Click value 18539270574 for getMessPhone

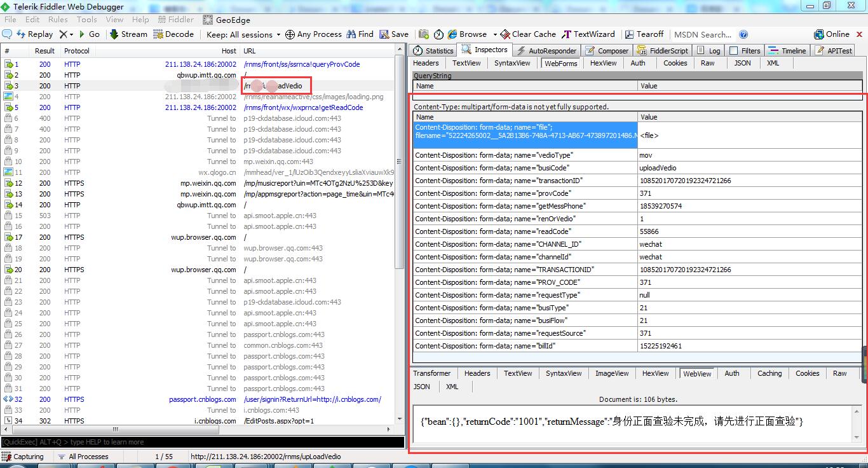(660, 206)
